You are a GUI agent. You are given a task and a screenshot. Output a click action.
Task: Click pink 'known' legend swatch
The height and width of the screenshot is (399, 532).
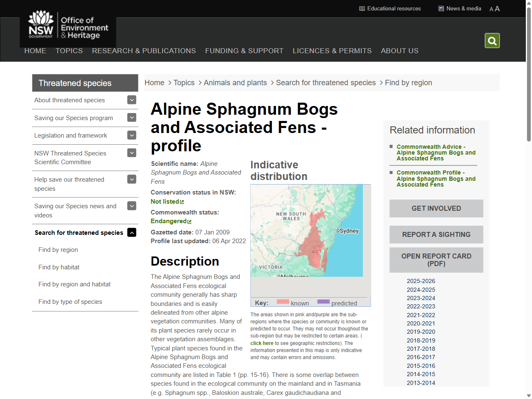click(x=283, y=302)
